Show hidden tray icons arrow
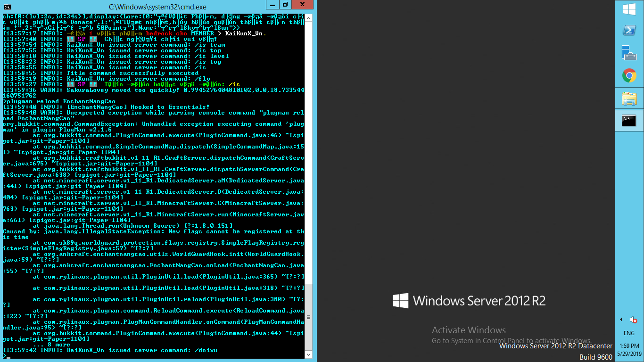 621,320
